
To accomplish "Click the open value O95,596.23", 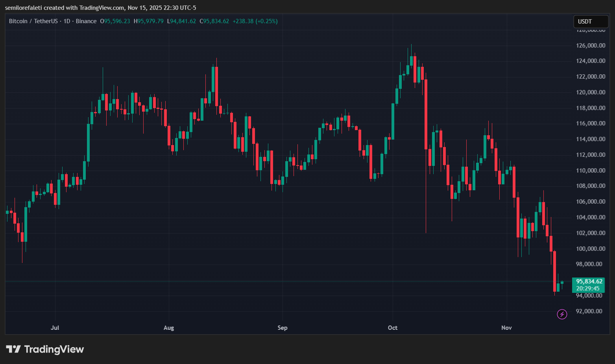I will [115, 21].
